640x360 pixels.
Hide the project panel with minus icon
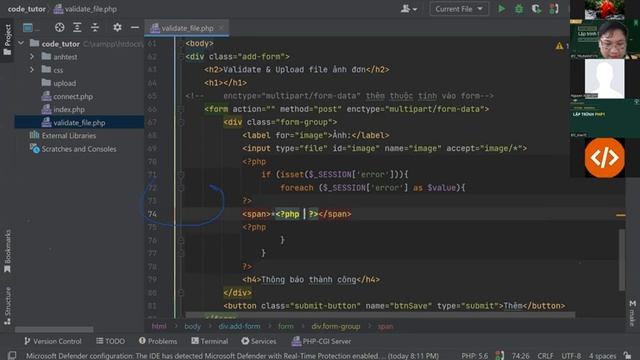click(x=135, y=27)
